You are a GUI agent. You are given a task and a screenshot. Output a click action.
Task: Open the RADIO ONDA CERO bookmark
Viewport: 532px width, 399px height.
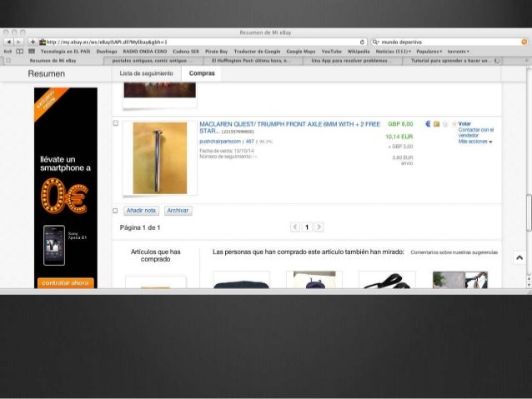pyautogui.click(x=145, y=52)
